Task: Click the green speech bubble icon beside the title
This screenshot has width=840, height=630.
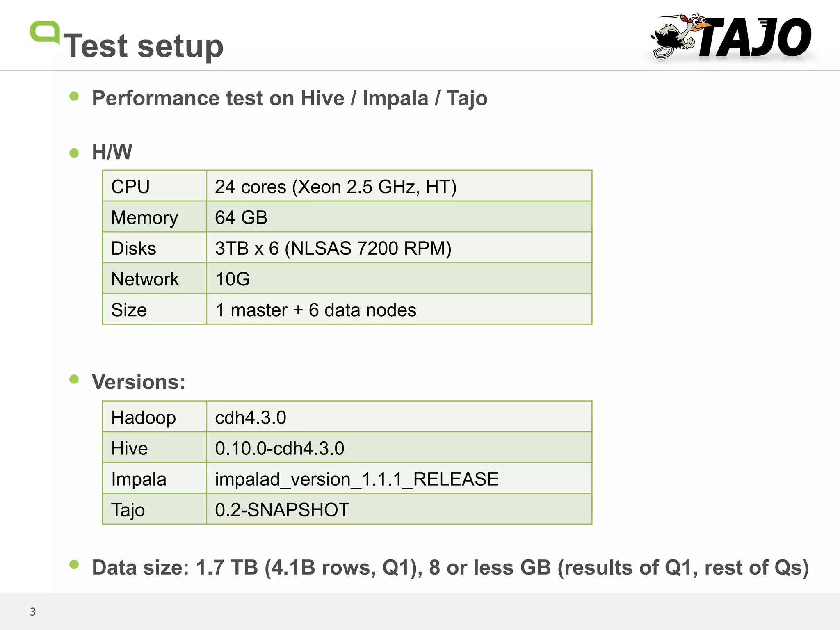Action: click(45, 32)
